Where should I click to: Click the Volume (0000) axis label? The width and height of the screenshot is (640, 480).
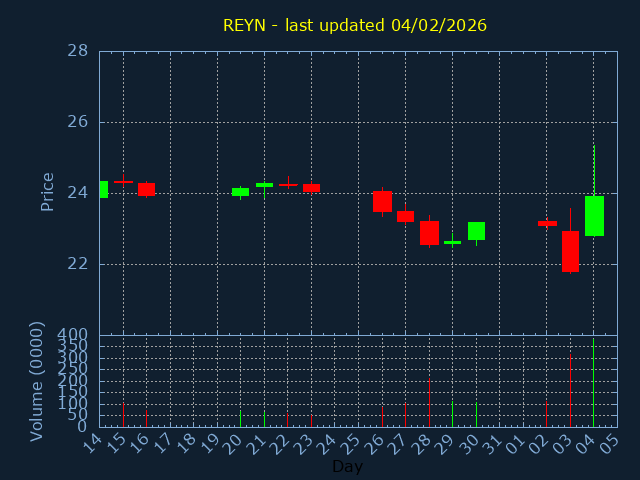[x=37, y=381]
